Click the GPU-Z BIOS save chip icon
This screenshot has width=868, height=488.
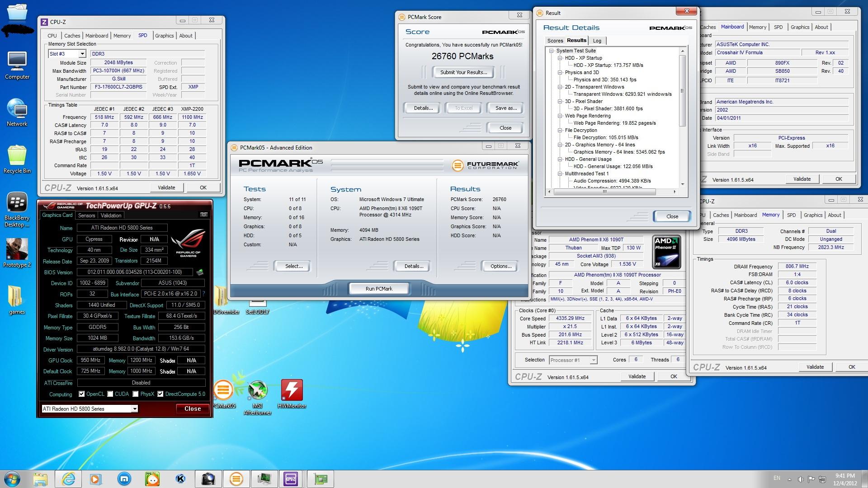[x=200, y=272]
